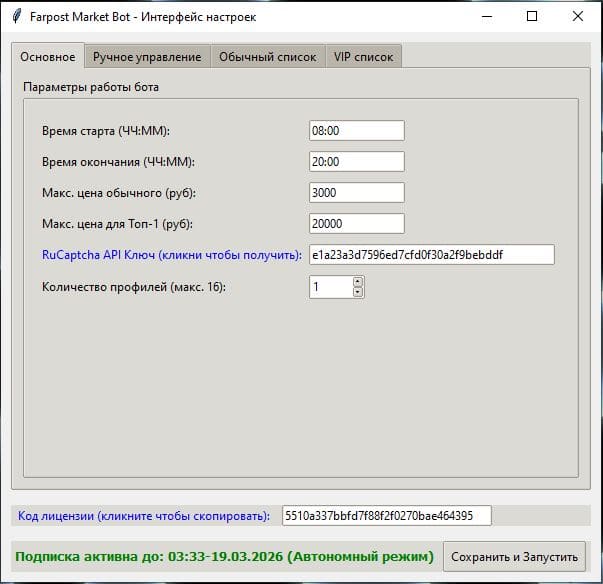Click the Макс. цена обычного price field
603x584 pixels.
tap(356, 193)
